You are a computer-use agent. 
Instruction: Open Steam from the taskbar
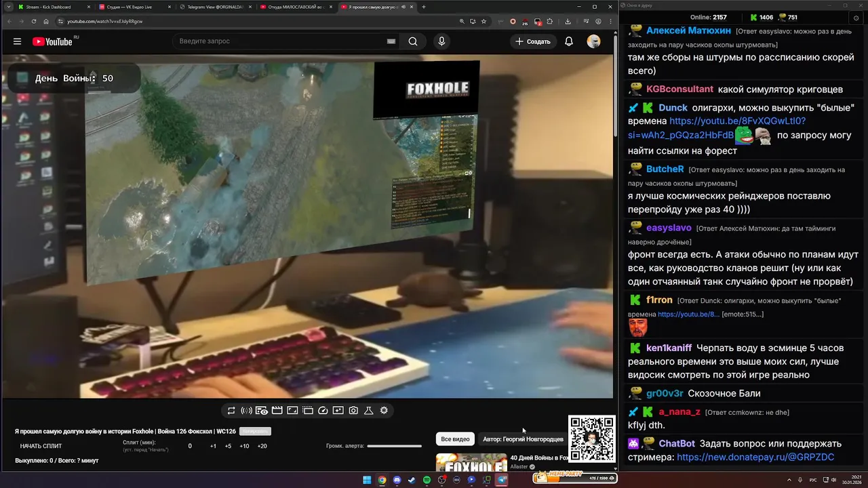[x=412, y=480]
